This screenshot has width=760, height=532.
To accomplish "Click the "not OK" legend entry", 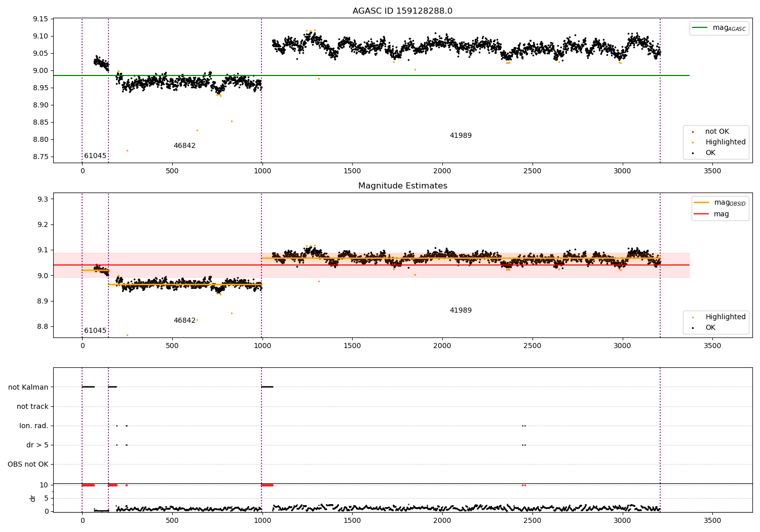I will [x=717, y=132].
